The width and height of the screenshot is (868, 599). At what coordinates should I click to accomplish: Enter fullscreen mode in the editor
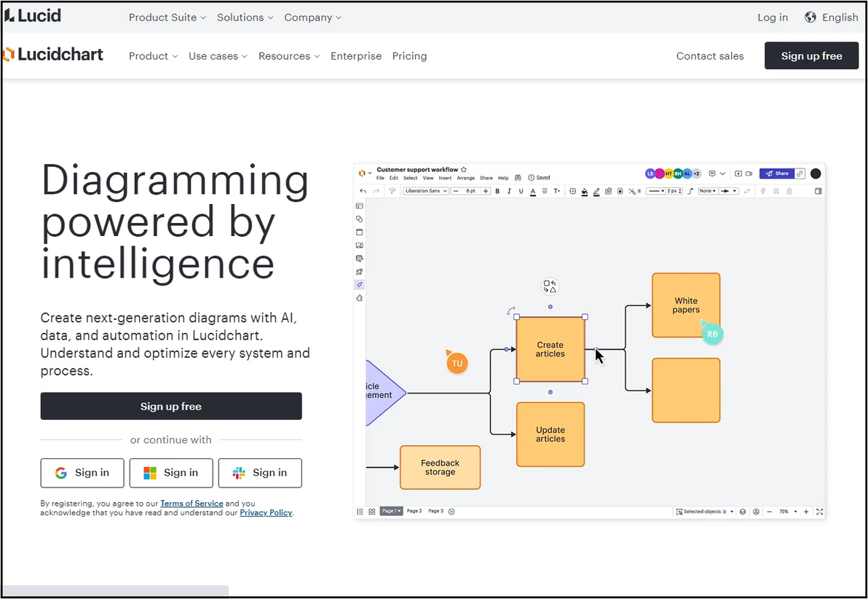[820, 512]
